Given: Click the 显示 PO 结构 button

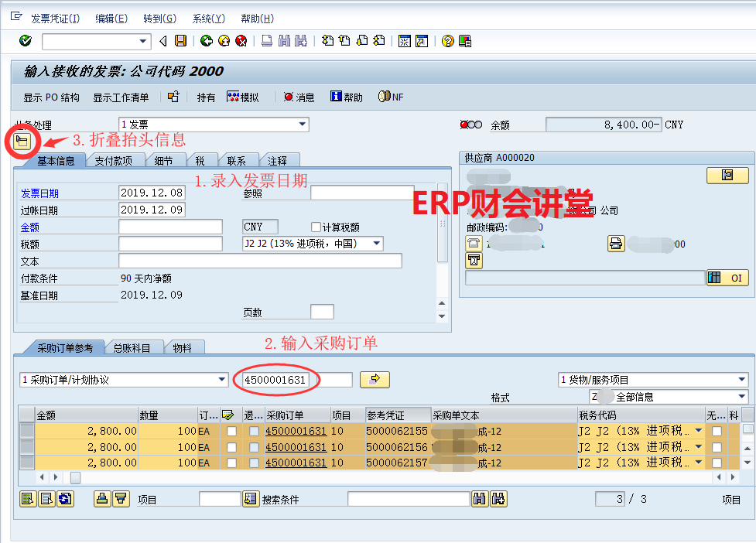Looking at the screenshot, I should pos(51,97).
